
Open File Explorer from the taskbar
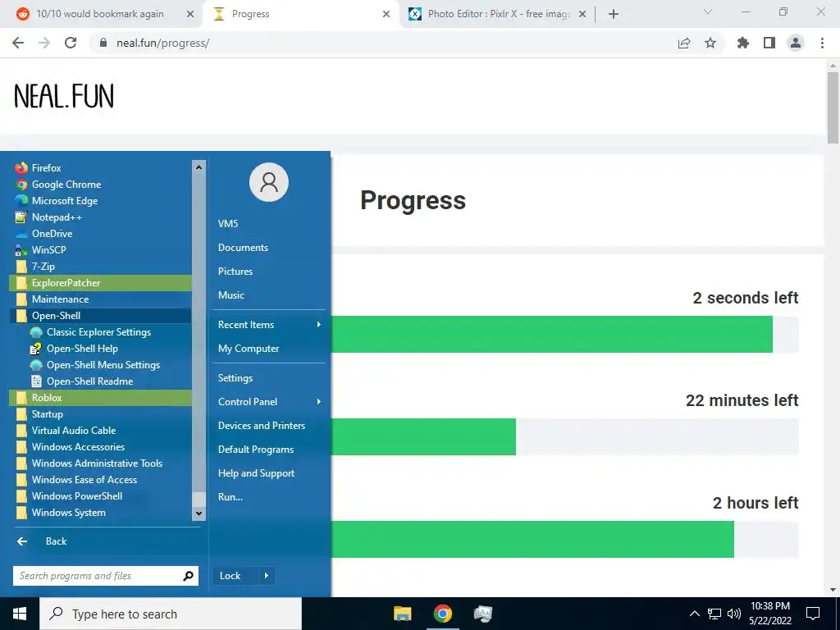click(x=402, y=614)
